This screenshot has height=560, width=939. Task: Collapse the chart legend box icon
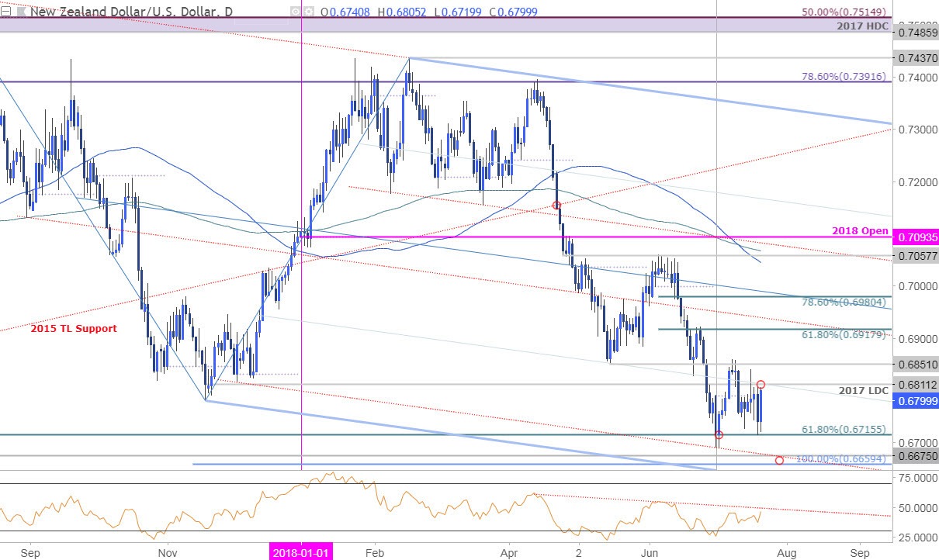coord(5,12)
